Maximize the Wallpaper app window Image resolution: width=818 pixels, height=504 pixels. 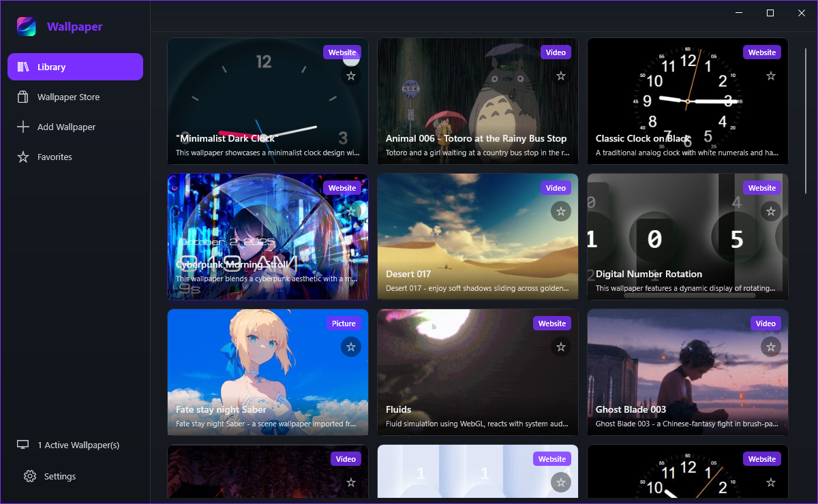[x=770, y=13]
